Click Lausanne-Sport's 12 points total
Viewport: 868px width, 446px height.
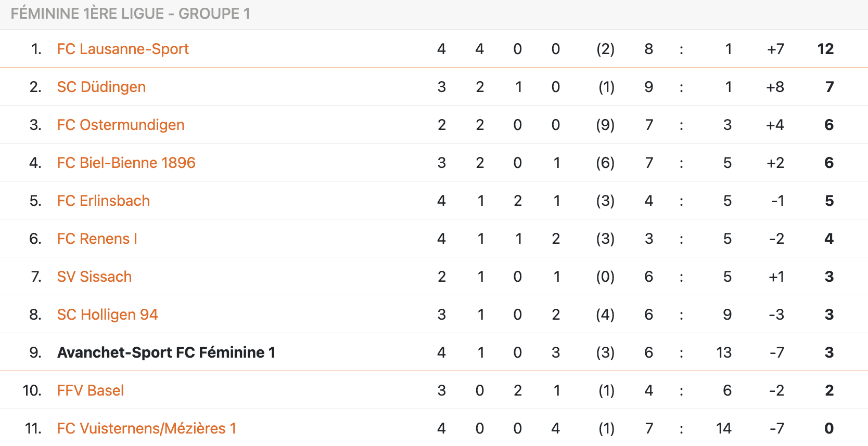point(825,49)
